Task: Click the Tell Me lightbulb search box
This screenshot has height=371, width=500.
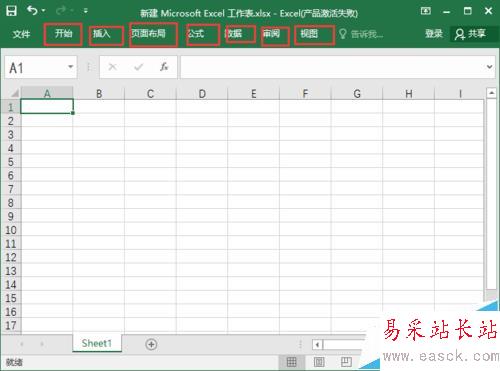Action: click(361, 34)
